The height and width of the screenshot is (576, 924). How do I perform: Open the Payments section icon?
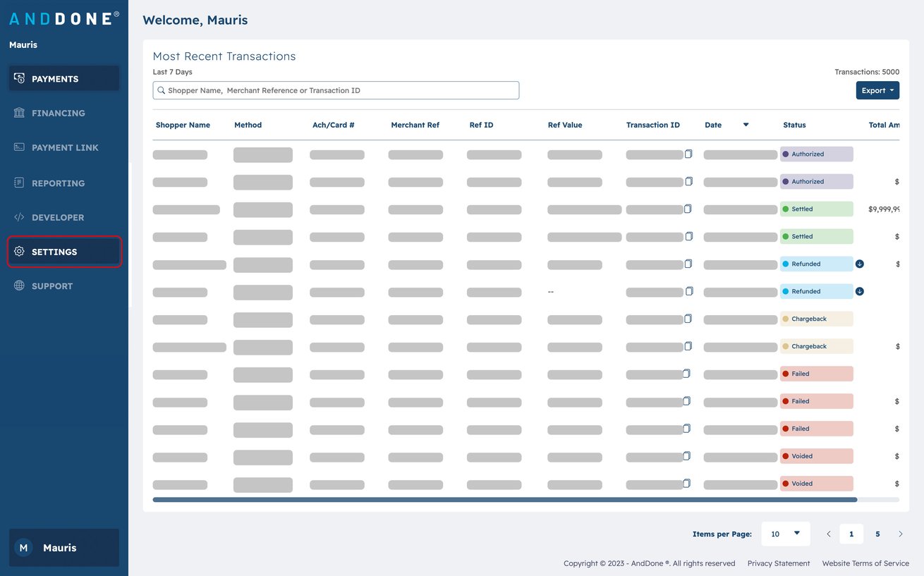[x=19, y=78]
